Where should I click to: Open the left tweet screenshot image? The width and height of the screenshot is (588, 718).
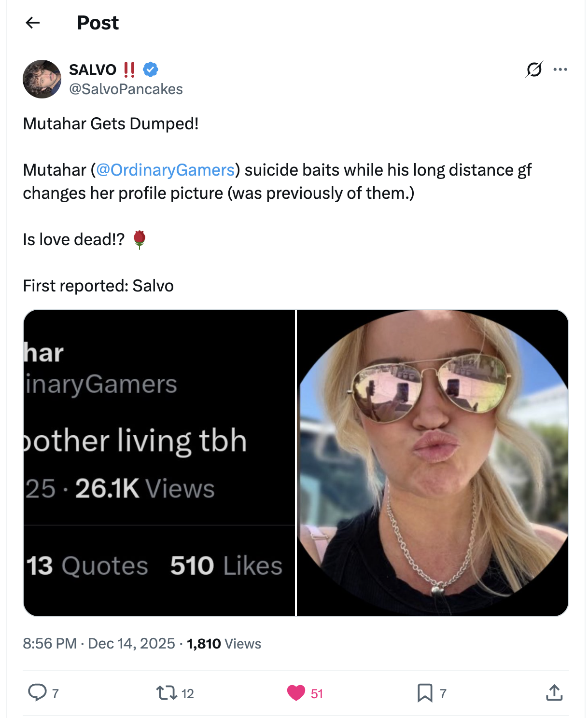tap(159, 463)
